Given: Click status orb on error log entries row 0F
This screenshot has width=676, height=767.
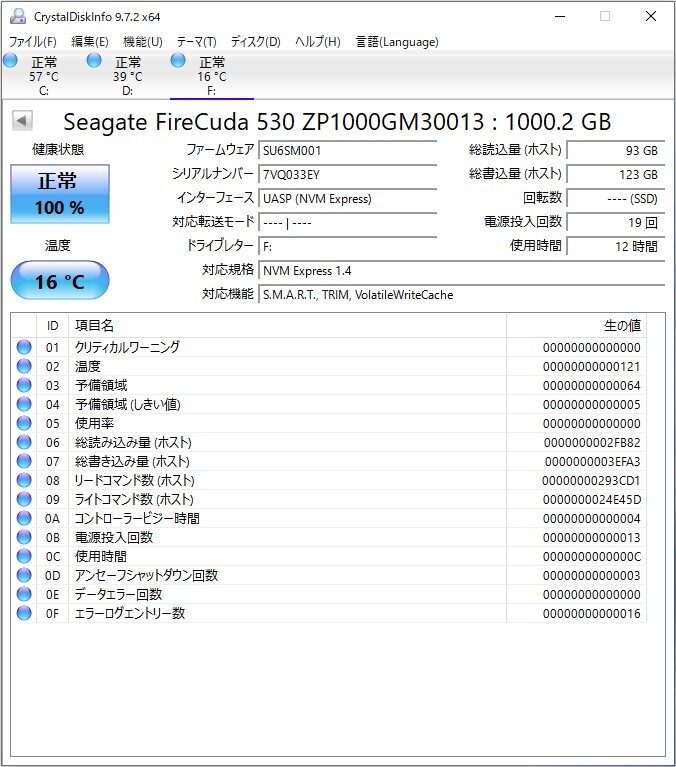Looking at the screenshot, I should point(24,613).
